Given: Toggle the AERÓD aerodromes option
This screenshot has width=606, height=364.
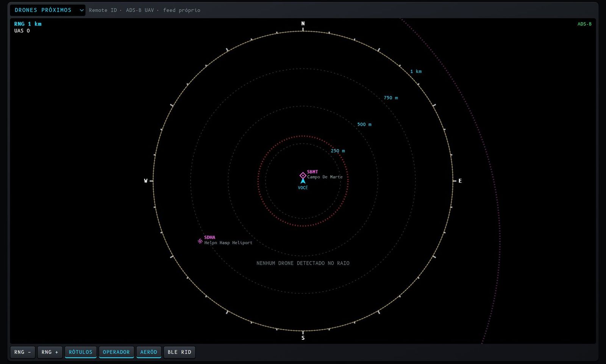Looking at the screenshot, I should click(149, 352).
